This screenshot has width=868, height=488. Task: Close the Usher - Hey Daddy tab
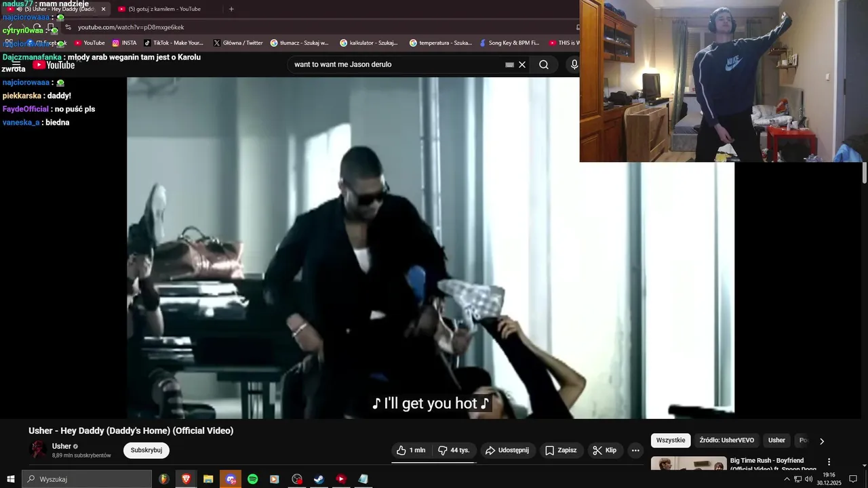coord(103,9)
